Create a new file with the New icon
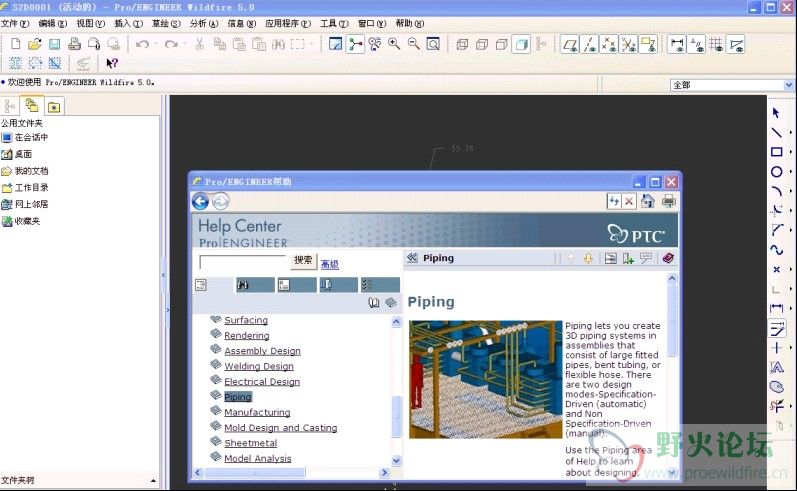The width and height of the screenshot is (797, 491). pos(16,44)
